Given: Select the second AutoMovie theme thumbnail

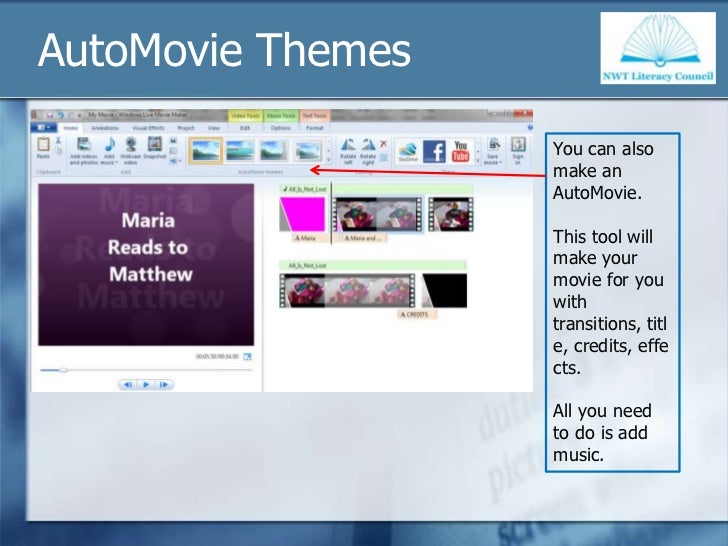Looking at the screenshot, I should (240, 150).
